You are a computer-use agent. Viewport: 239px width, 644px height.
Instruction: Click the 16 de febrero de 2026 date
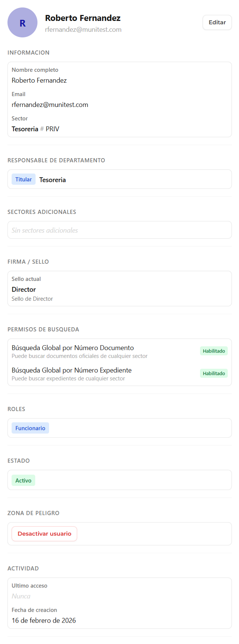pos(44,620)
